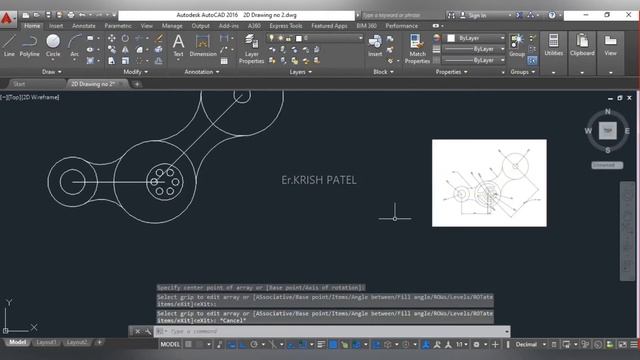Click the reference drawing image thumbnail
Image resolution: width=640 pixels, height=360 pixels.
click(489, 183)
